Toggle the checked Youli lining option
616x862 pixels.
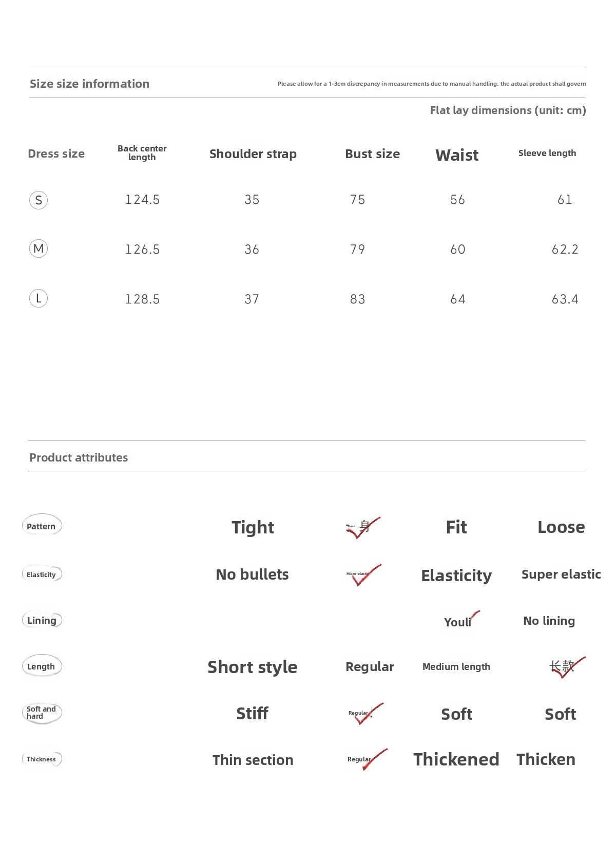tap(459, 621)
